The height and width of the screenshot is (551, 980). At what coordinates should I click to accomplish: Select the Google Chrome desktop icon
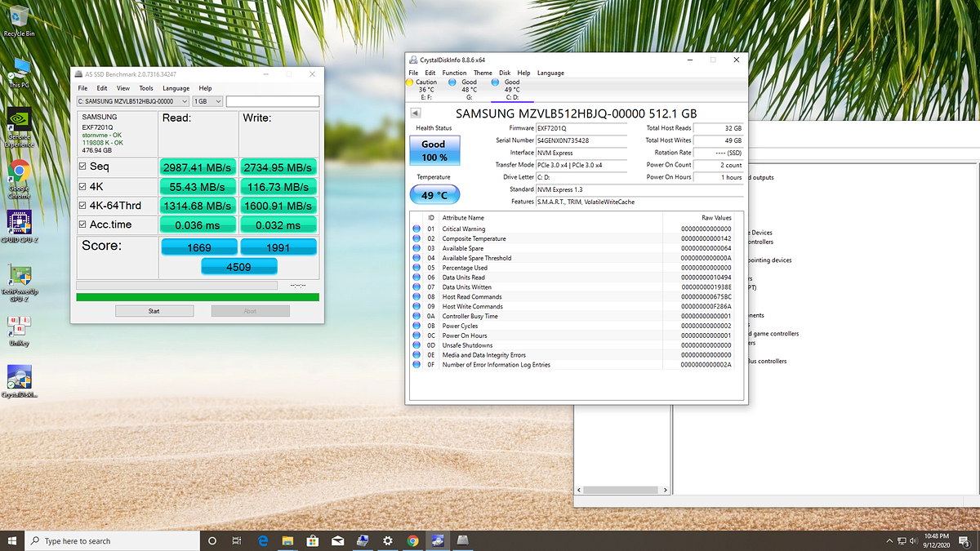[x=19, y=177]
